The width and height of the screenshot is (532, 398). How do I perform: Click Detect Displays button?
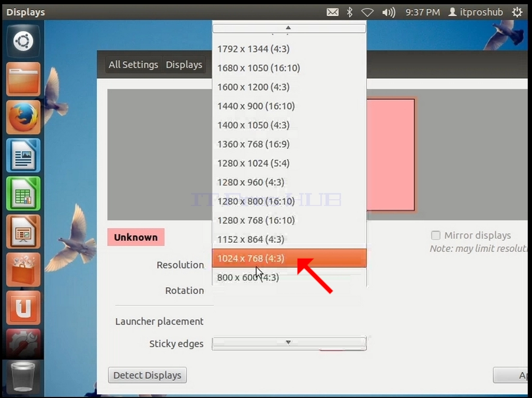coord(147,375)
